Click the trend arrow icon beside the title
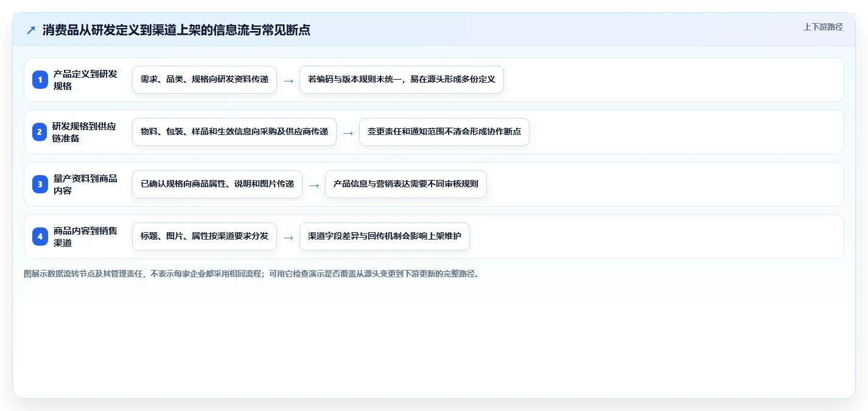The height and width of the screenshot is (411, 868). (31, 30)
